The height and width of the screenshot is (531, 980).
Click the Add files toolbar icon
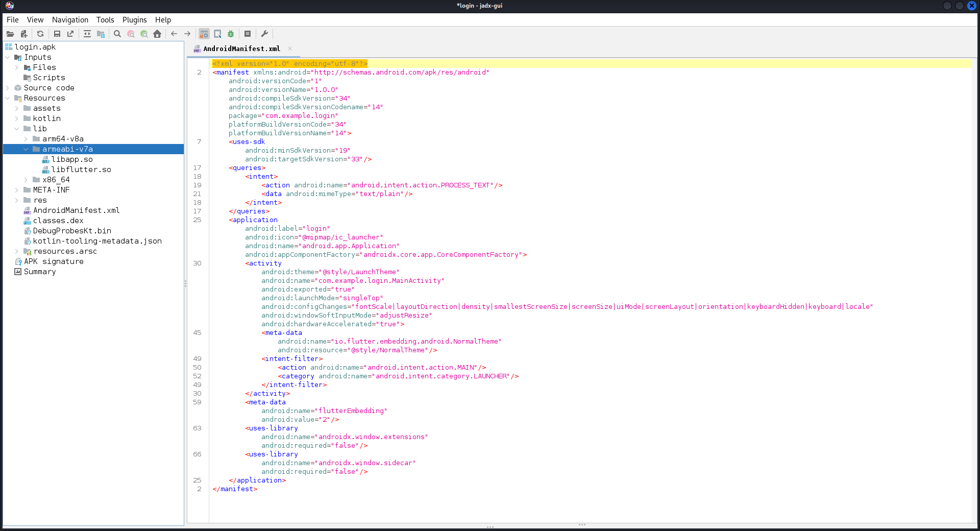pyautogui.click(x=23, y=34)
